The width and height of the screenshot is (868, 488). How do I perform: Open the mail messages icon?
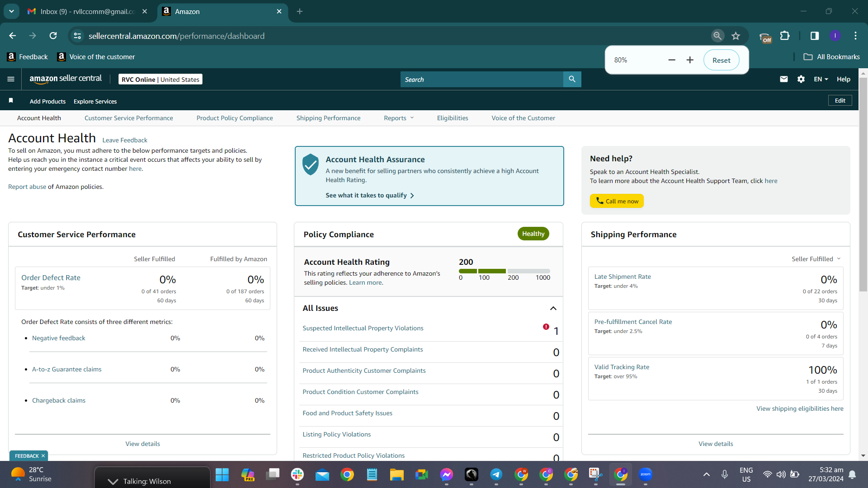click(x=784, y=79)
